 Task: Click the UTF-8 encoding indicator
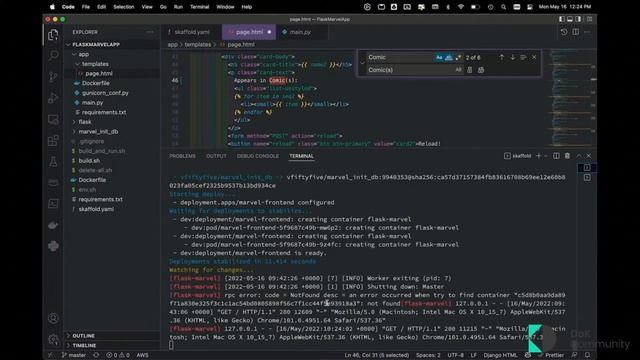point(455,355)
